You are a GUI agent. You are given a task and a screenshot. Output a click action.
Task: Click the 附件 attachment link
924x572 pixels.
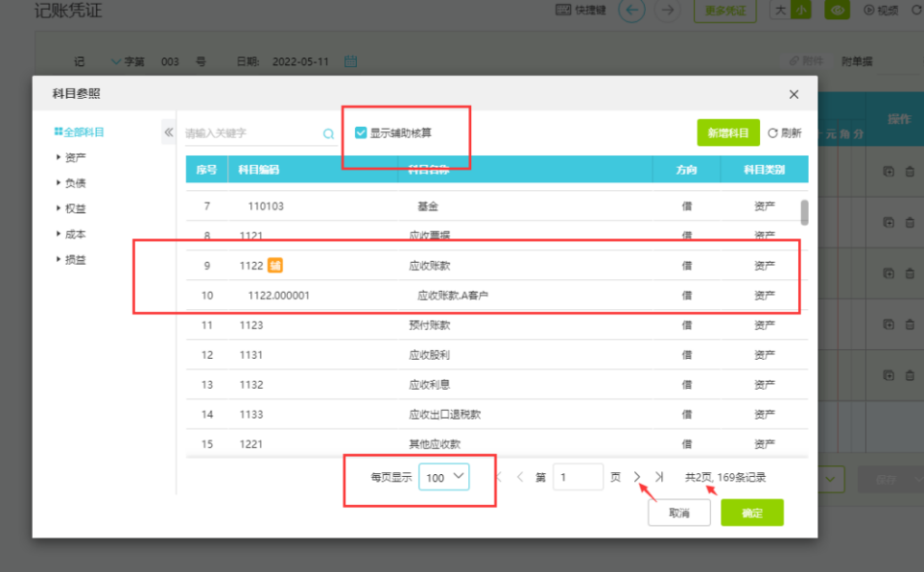(x=807, y=60)
